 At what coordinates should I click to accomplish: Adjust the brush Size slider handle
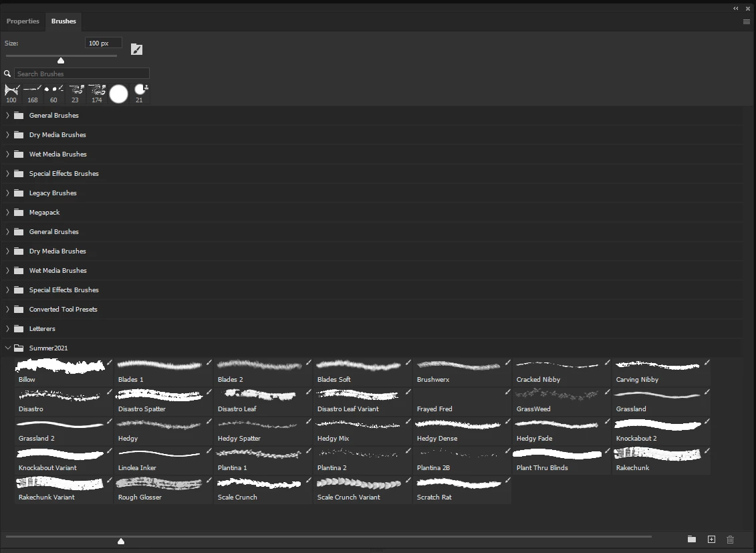tap(61, 60)
